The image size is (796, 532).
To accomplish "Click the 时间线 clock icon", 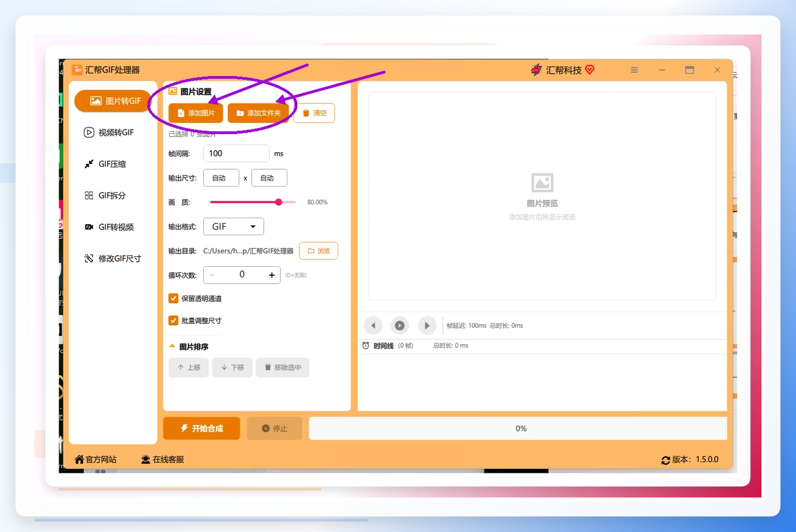I will pos(366,345).
